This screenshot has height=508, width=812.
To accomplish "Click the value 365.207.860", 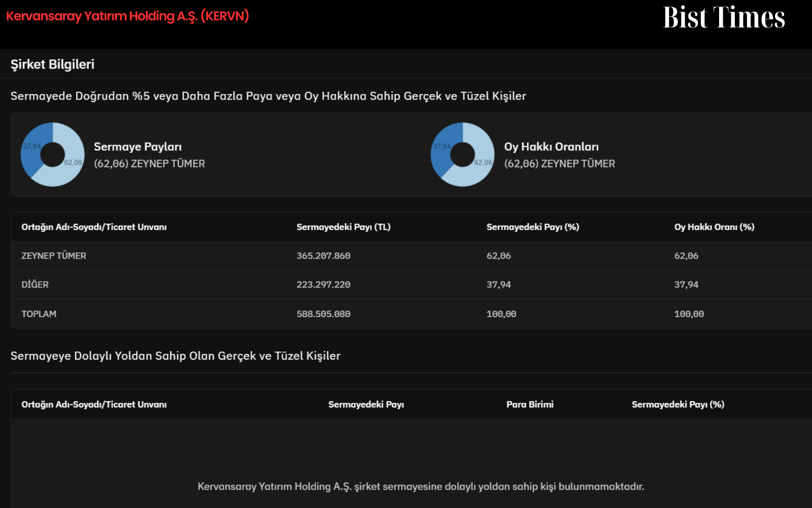I will pos(323,256).
